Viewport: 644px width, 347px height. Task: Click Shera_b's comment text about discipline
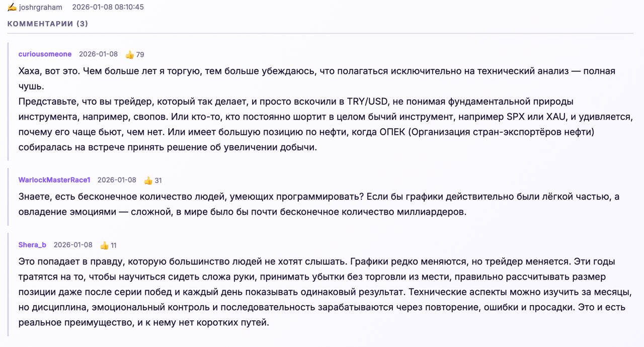pos(326,292)
